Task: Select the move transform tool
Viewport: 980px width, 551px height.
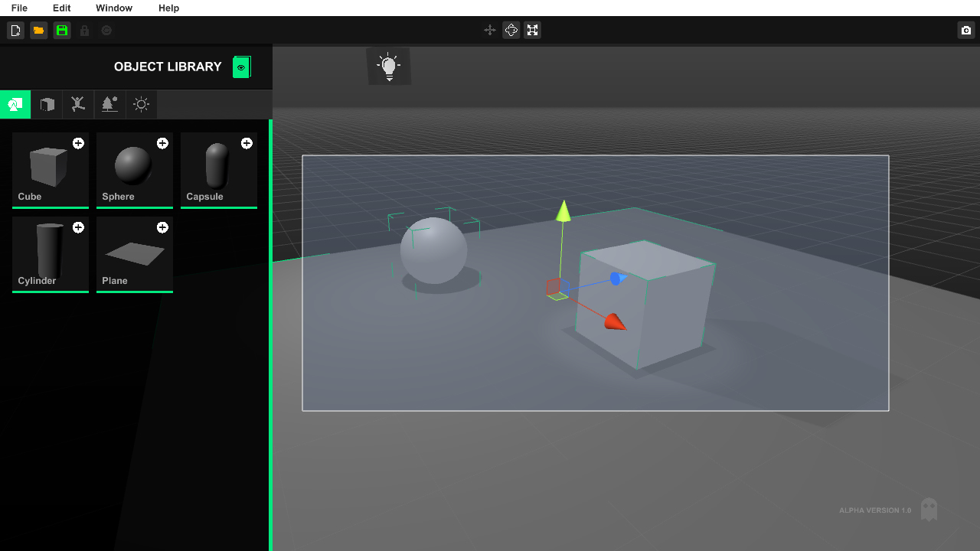Action: 489,31
